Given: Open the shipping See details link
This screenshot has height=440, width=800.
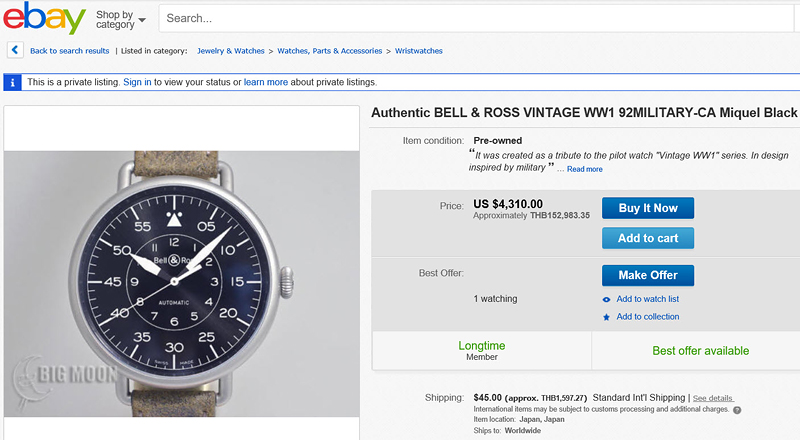Looking at the screenshot, I should [x=713, y=398].
